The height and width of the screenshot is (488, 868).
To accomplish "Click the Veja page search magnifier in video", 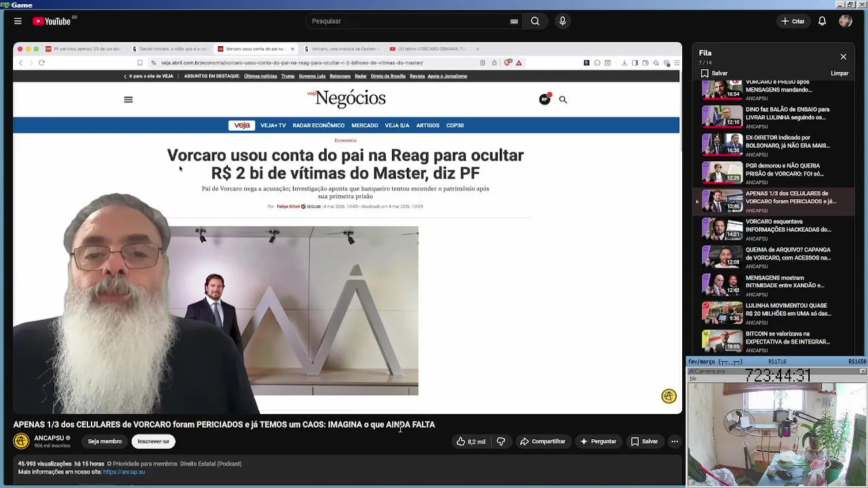I will coord(563,100).
